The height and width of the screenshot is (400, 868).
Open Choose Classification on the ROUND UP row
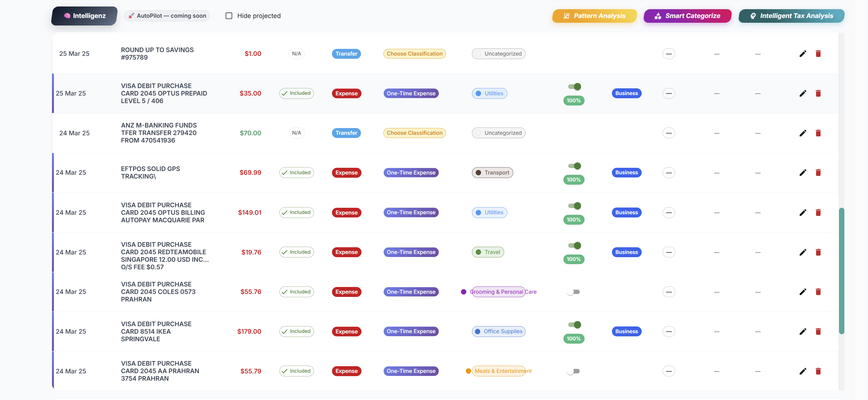415,53
